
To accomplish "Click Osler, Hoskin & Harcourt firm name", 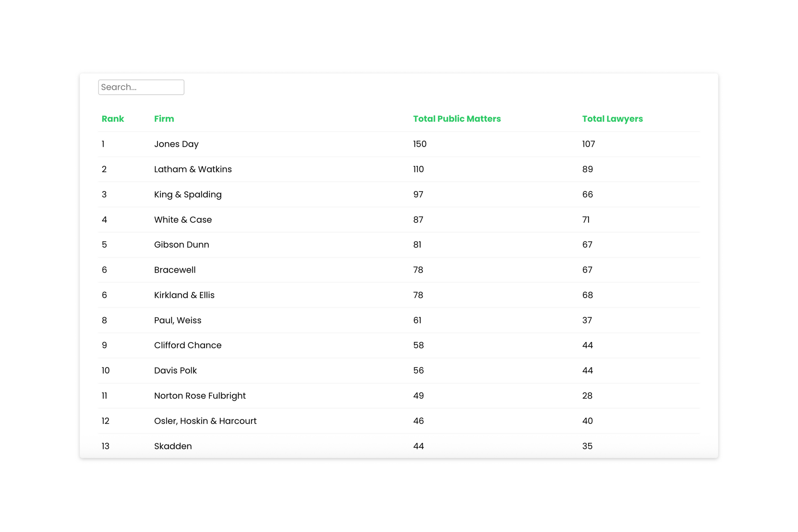I will point(205,421).
